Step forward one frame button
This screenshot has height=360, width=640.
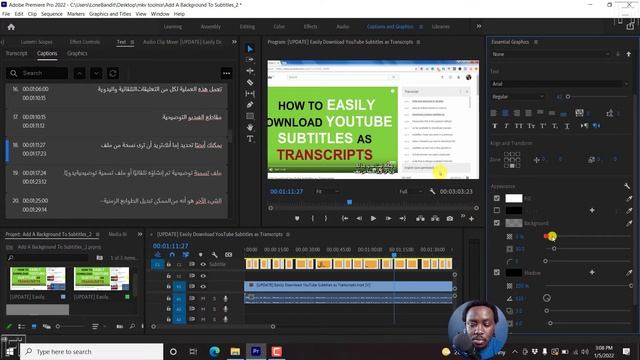[388, 219]
